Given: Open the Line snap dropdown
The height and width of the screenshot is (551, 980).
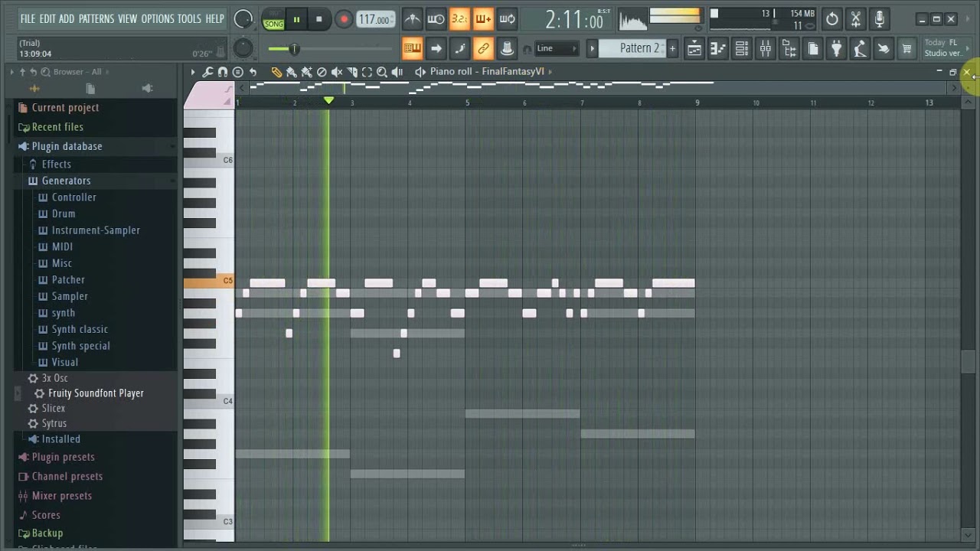Looking at the screenshot, I should [557, 48].
